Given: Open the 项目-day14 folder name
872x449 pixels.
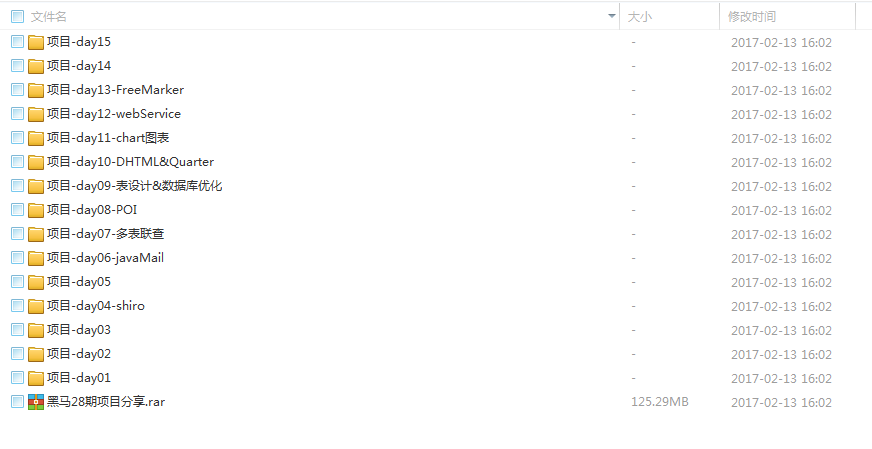Looking at the screenshot, I should (x=79, y=66).
